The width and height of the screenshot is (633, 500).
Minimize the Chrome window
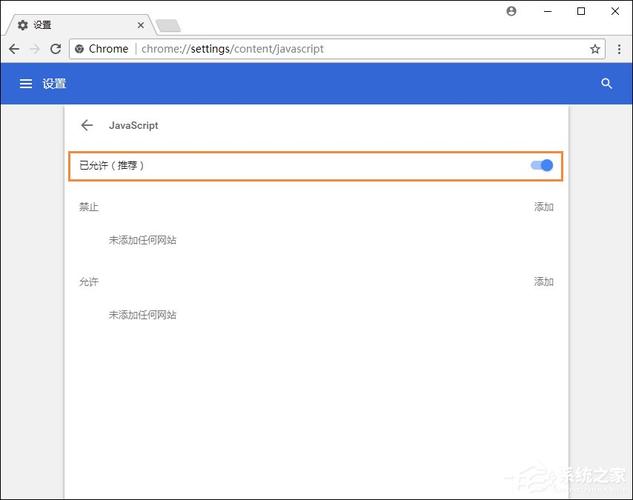tap(548, 11)
